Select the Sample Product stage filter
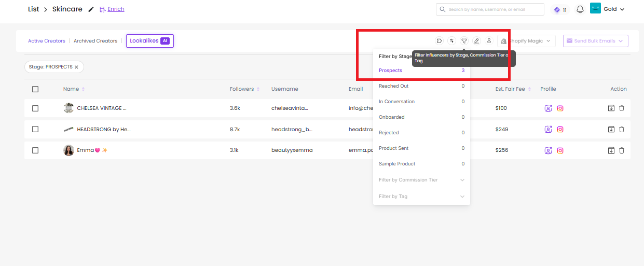This screenshot has height=266, width=644. [x=421, y=164]
